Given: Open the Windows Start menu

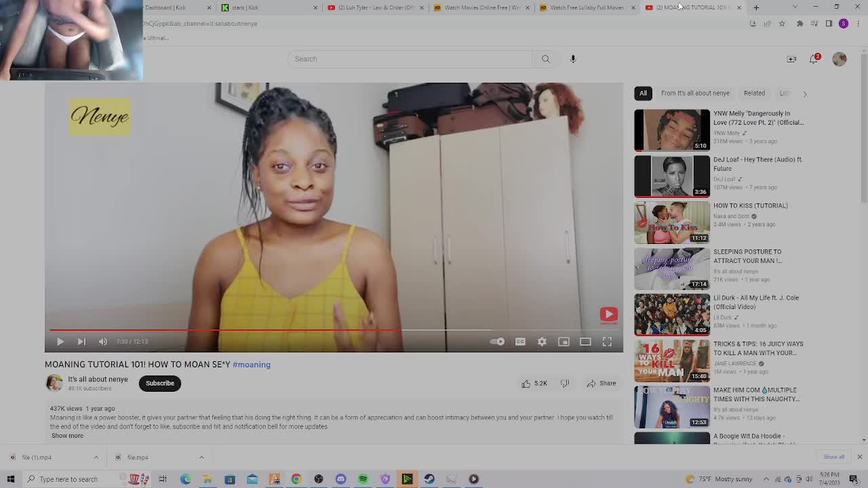Looking at the screenshot, I should [10, 479].
